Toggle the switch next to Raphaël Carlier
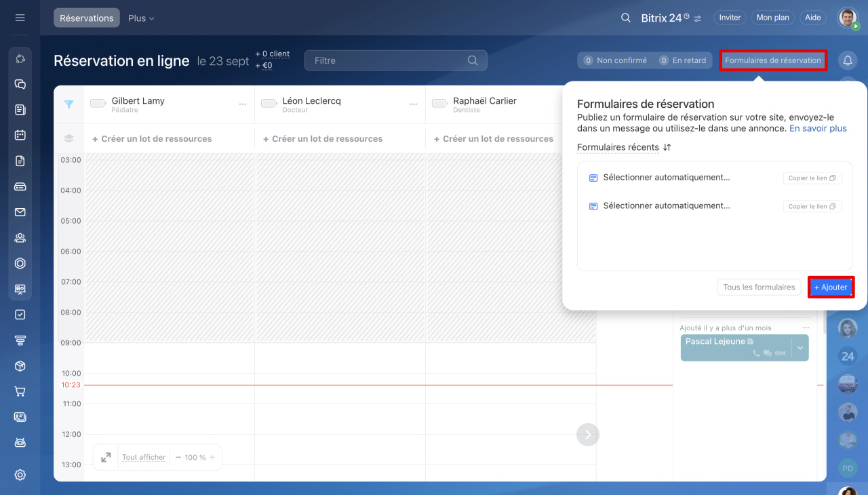Image resolution: width=868 pixels, height=495 pixels. click(x=439, y=104)
